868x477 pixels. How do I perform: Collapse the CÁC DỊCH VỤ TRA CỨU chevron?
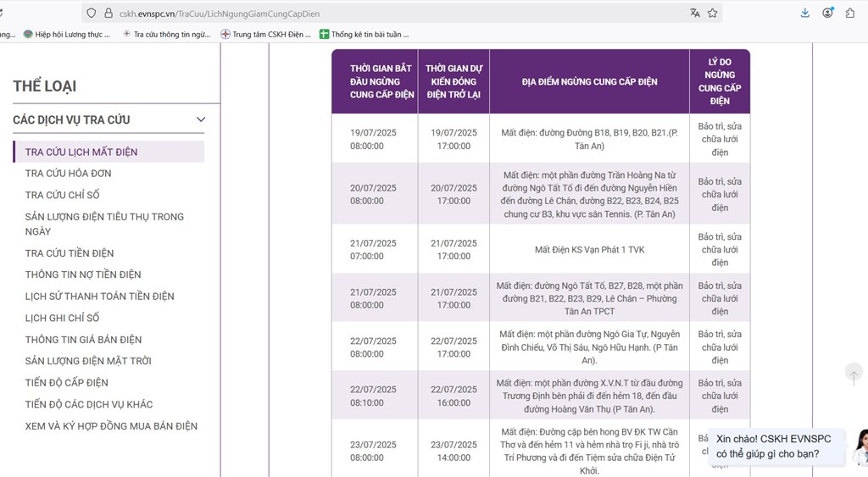200,119
